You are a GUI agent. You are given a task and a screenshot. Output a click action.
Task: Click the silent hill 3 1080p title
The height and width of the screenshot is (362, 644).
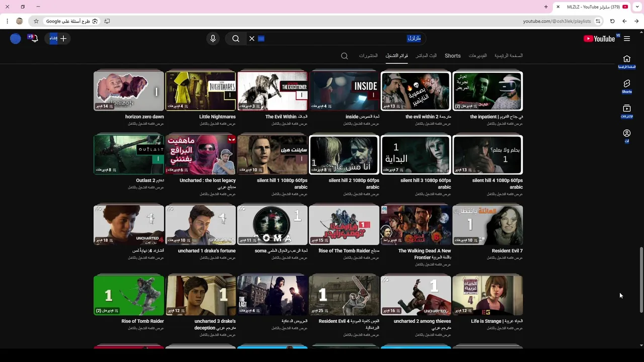(x=426, y=184)
